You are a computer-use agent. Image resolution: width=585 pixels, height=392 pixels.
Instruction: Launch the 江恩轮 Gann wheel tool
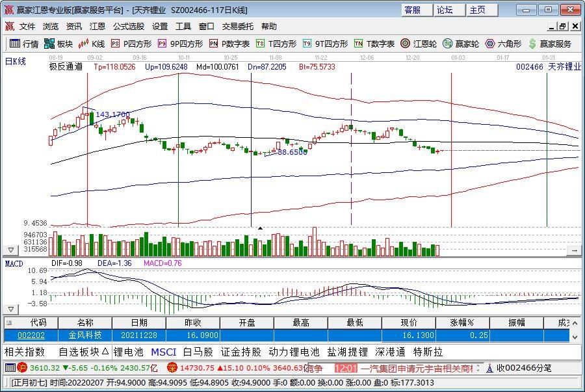point(418,44)
